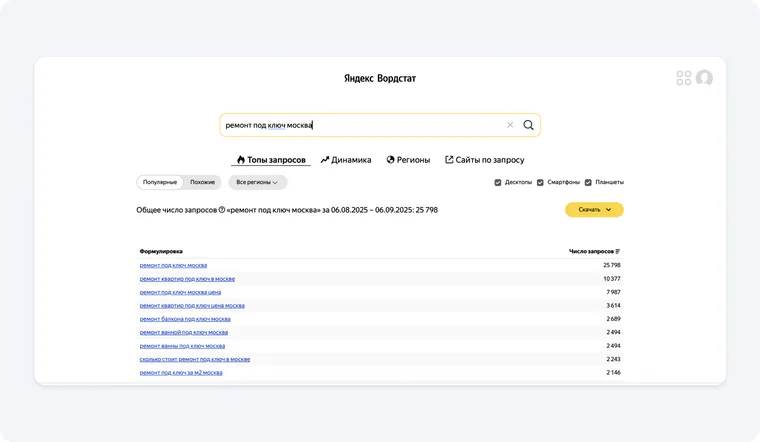Select the value 2 146 in the table
Viewport: 760px width, 442px height.
(x=613, y=373)
